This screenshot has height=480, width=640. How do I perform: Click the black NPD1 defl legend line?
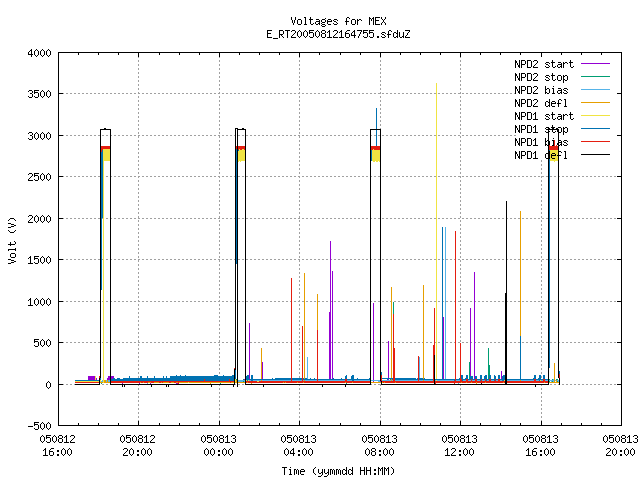coord(595,155)
